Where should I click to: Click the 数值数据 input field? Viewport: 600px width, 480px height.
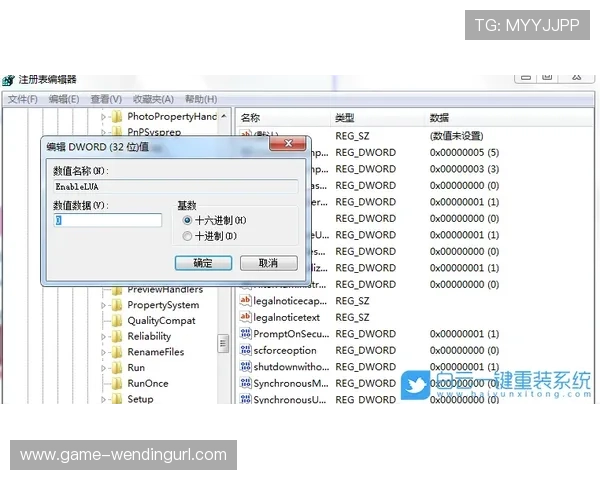108,220
